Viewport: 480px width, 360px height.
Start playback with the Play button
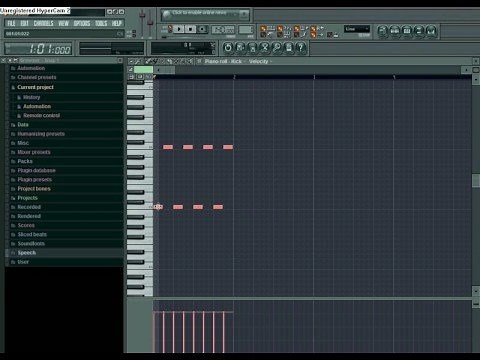point(179,29)
